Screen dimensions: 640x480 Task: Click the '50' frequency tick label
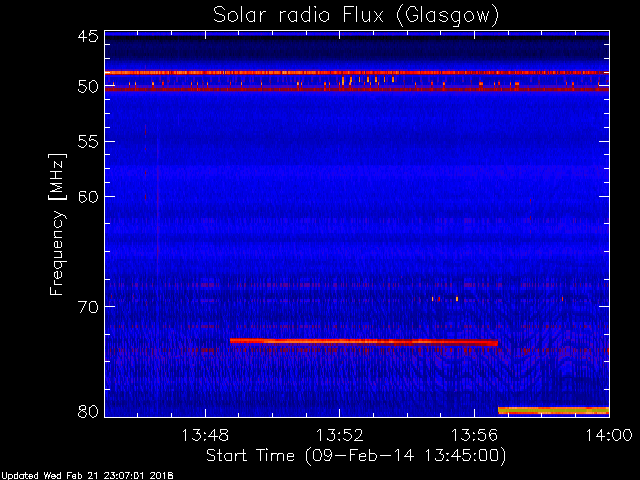pos(88,87)
